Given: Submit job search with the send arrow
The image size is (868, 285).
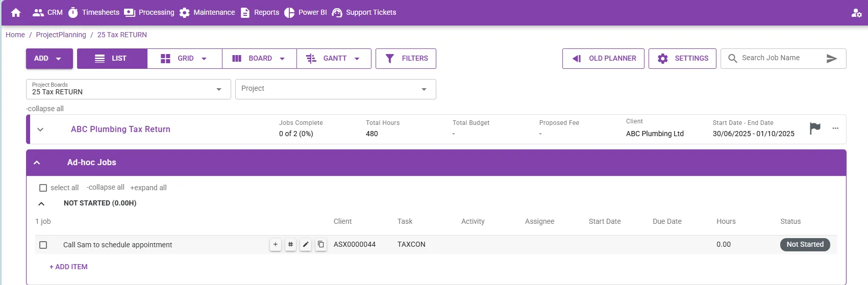Looking at the screenshot, I should click(x=832, y=59).
